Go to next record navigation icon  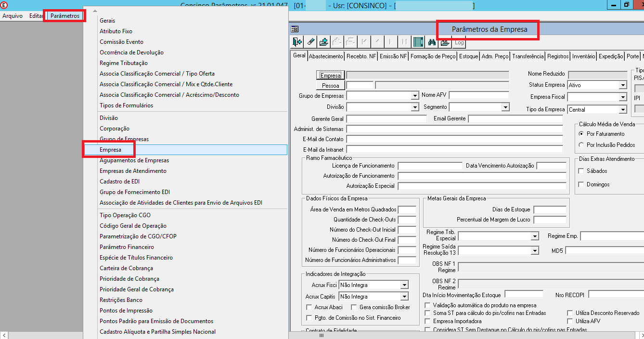[391, 42]
